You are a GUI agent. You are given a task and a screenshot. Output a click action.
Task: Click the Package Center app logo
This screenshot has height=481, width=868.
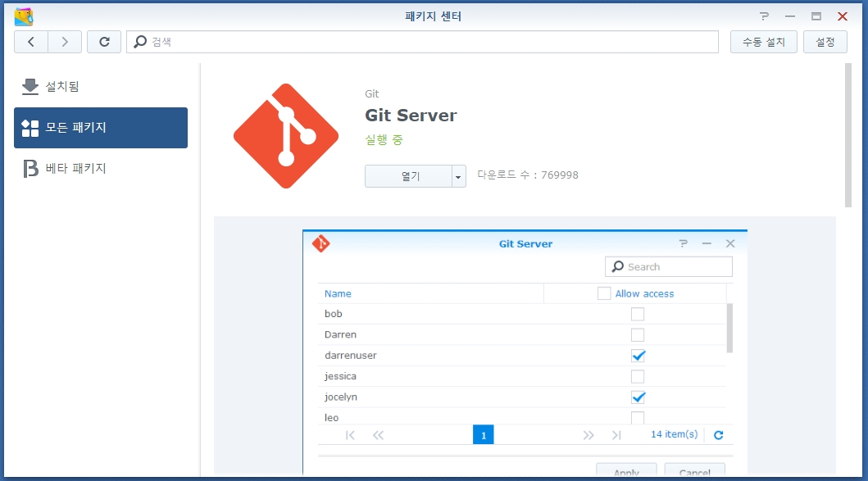[24, 16]
